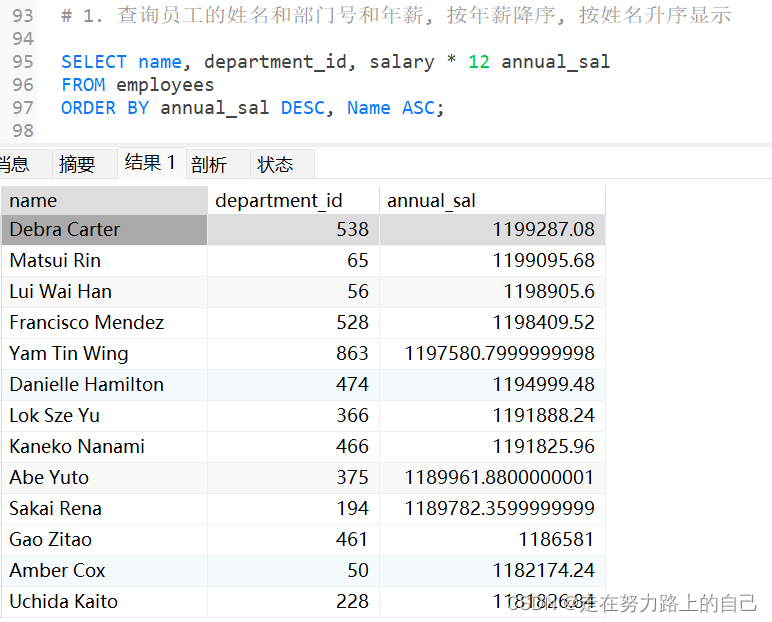772x622 pixels.
Task: Click the ORDER BY line in editor
Action: (x=253, y=108)
